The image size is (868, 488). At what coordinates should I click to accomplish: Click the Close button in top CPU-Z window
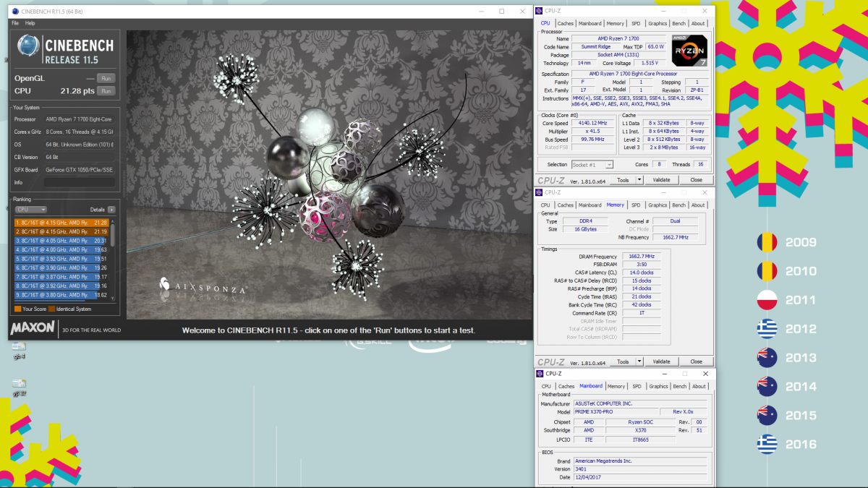click(696, 180)
